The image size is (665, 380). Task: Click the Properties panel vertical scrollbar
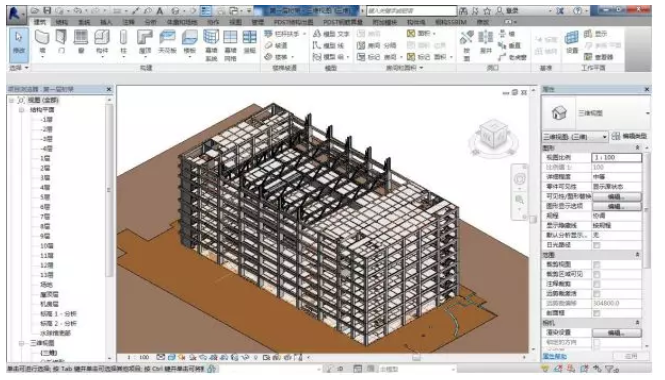[647, 210]
